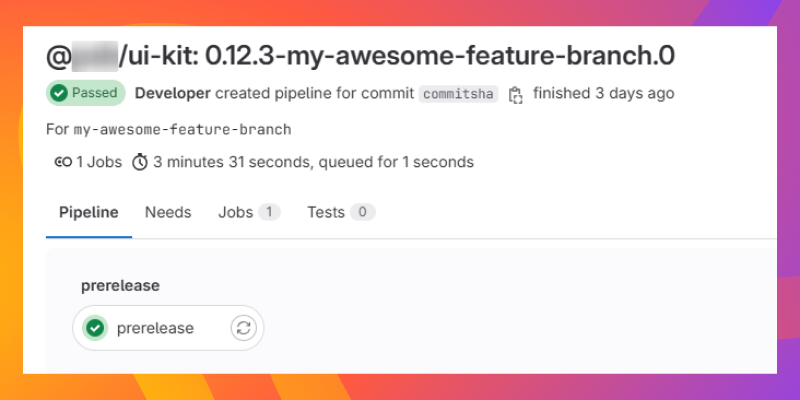Click the finished 3 days ago timestamp

pos(604,93)
